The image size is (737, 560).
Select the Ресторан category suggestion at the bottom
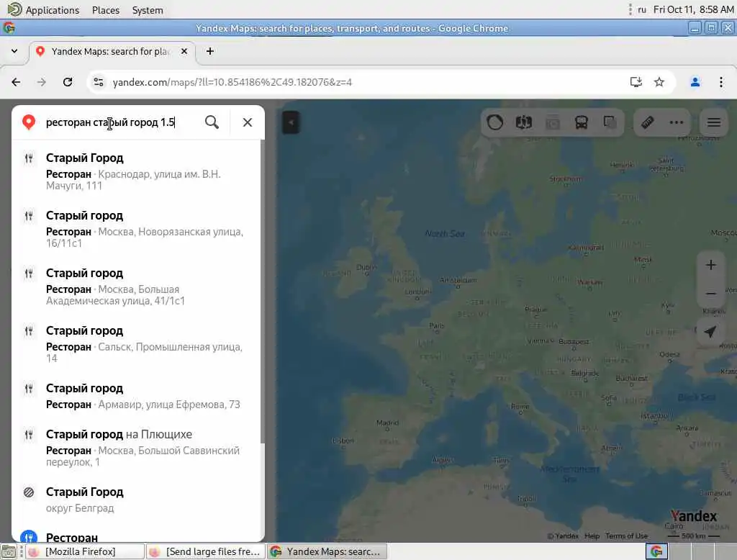click(137, 536)
